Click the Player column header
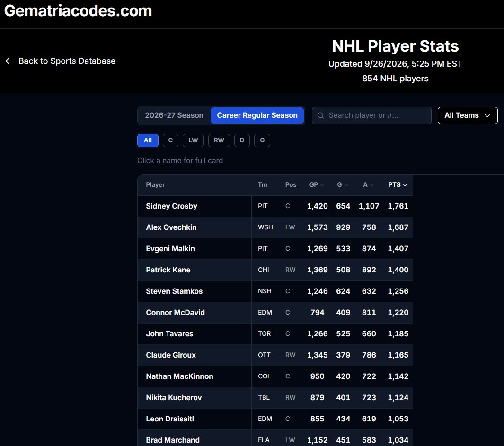 pyautogui.click(x=155, y=185)
